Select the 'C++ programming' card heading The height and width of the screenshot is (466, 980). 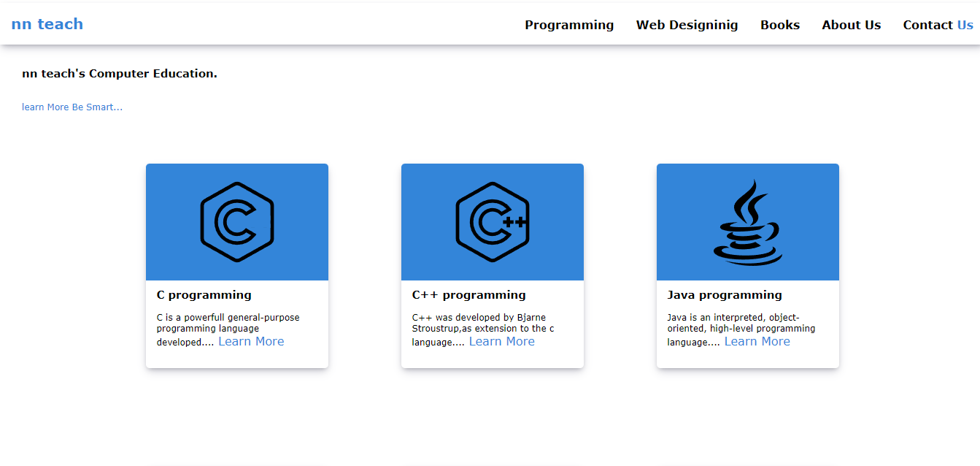[x=468, y=295]
